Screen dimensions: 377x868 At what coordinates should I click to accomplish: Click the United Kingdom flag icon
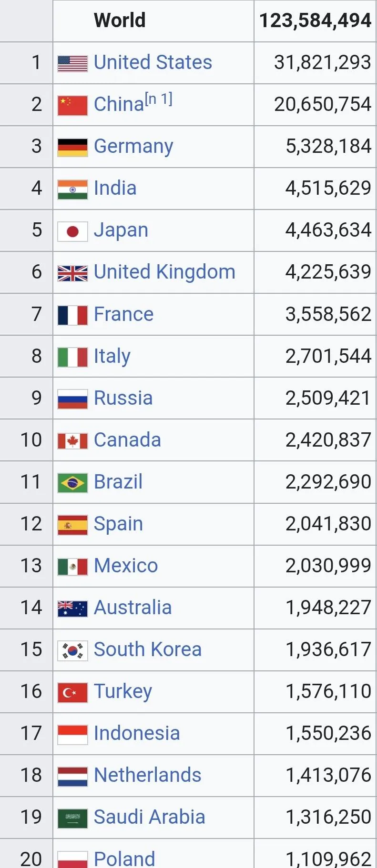tap(72, 273)
